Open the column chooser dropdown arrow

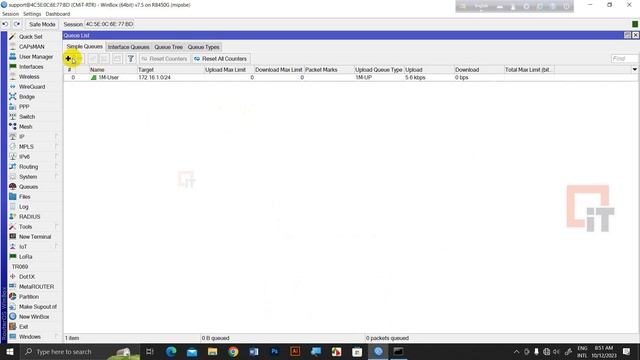[634, 69]
